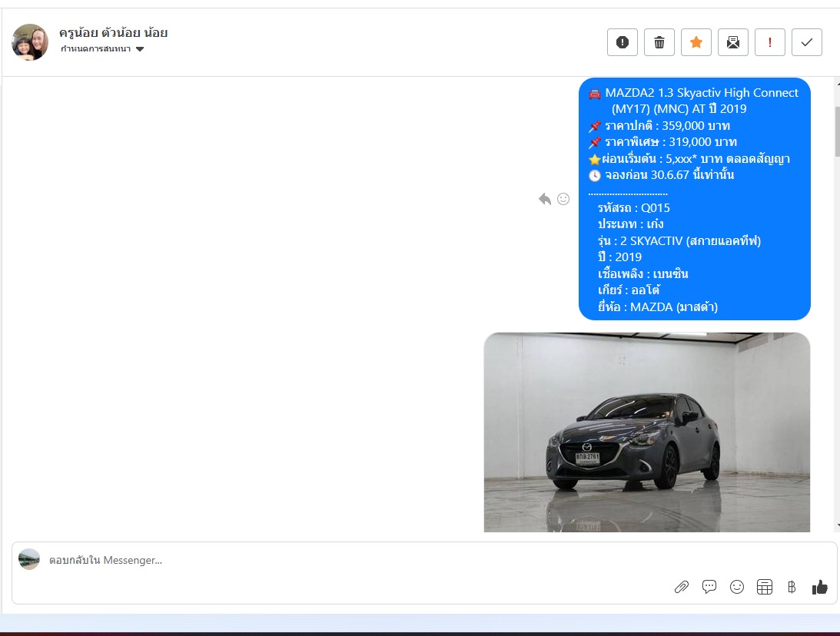Open the emoji picker in reply box
This screenshot has width=840, height=636.
pos(736,588)
